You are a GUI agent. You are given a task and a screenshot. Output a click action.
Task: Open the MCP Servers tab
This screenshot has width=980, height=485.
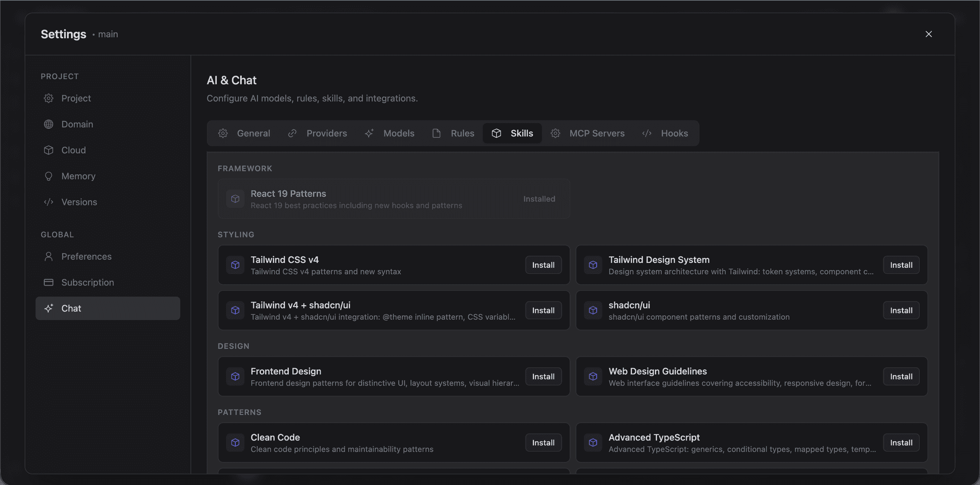click(588, 133)
